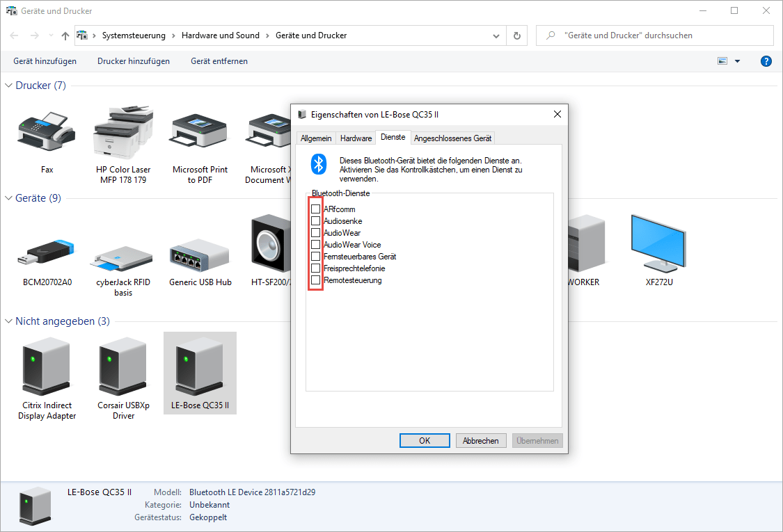Image resolution: width=783 pixels, height=532 pixels.
Task: Click the Generic USB Hub icon
Action: pyautogui.click(x=200, y=250)
